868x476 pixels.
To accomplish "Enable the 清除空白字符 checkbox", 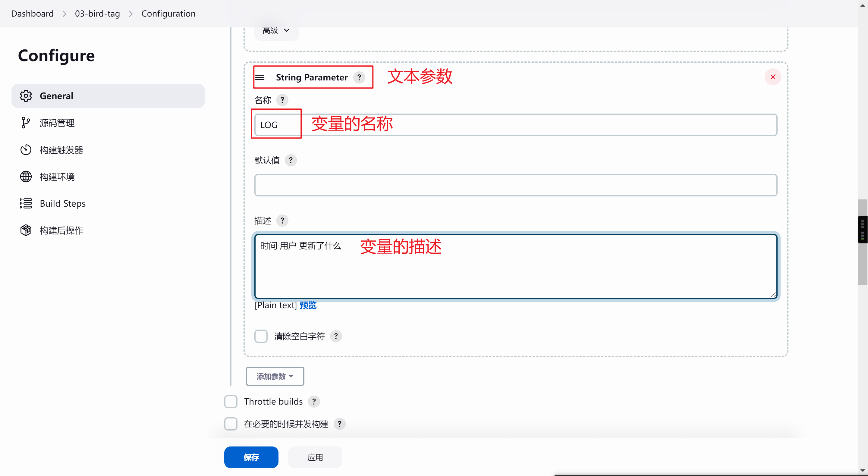I will (x=261, y=336).
